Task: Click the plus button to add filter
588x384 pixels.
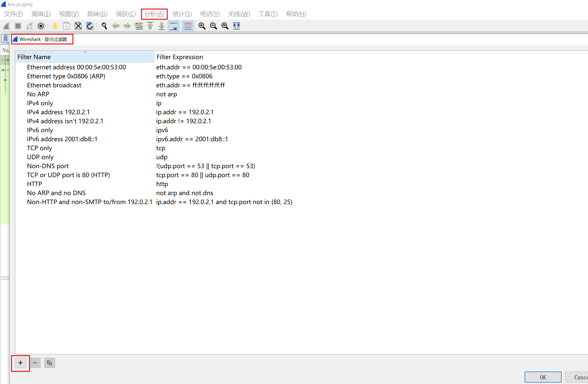Action: [x=20, y=363]
